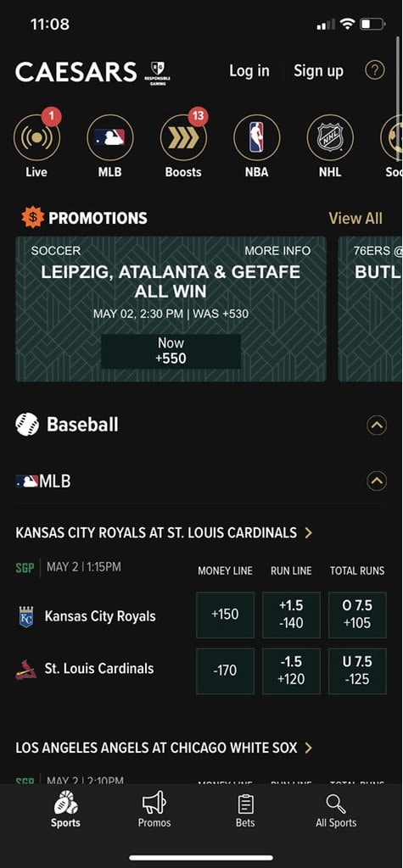Screen dimensions: 403x868
Task: Tap the MLB league icon
Action: pyautogui.click(x=109, y=138)
